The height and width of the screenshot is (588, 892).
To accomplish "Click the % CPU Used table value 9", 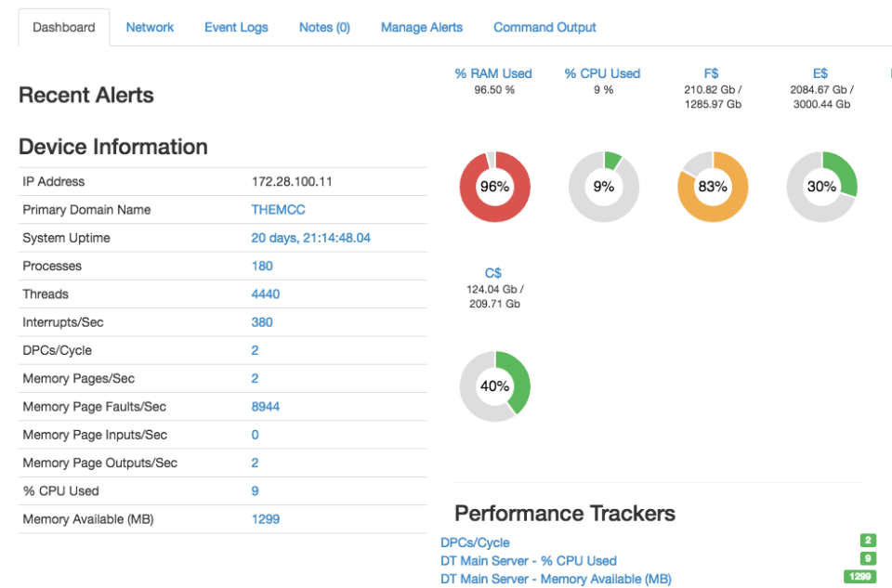I will (255, 491).
